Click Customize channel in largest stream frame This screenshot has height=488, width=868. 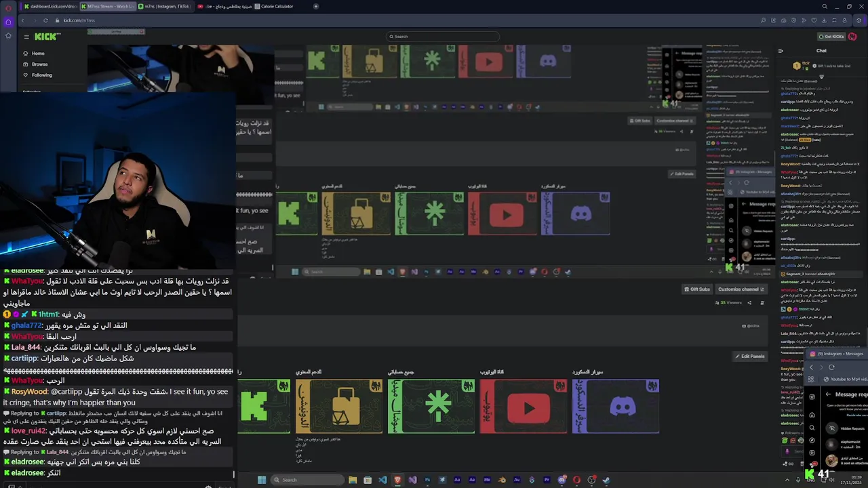tap(741, 289)
